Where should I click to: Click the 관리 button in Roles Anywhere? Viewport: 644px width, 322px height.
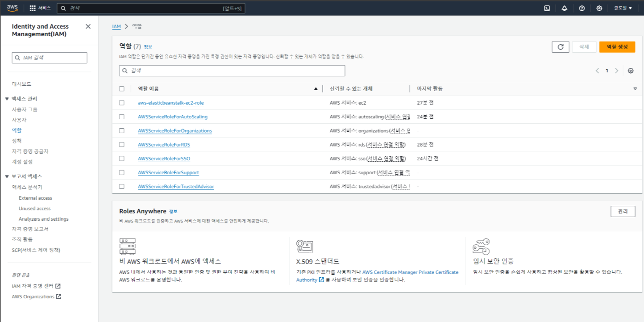[x=623, y=212]
